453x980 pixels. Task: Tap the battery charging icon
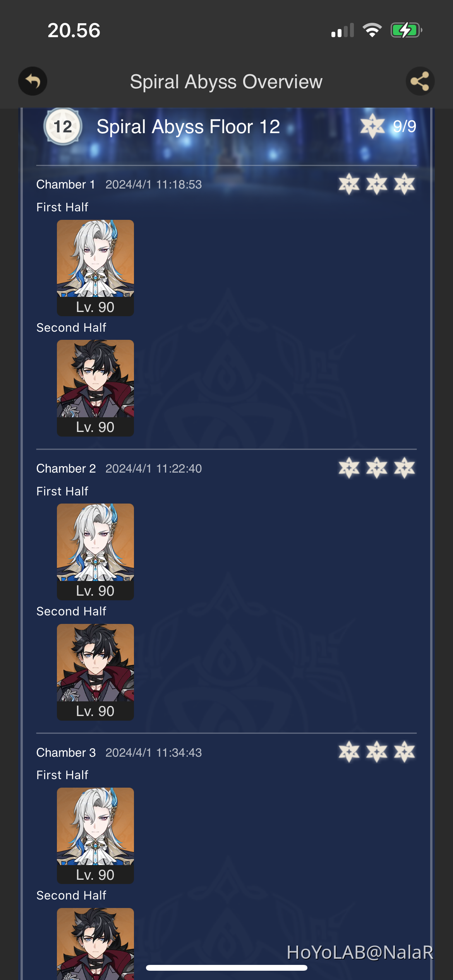pyautogui.click(x=406, y=30)
